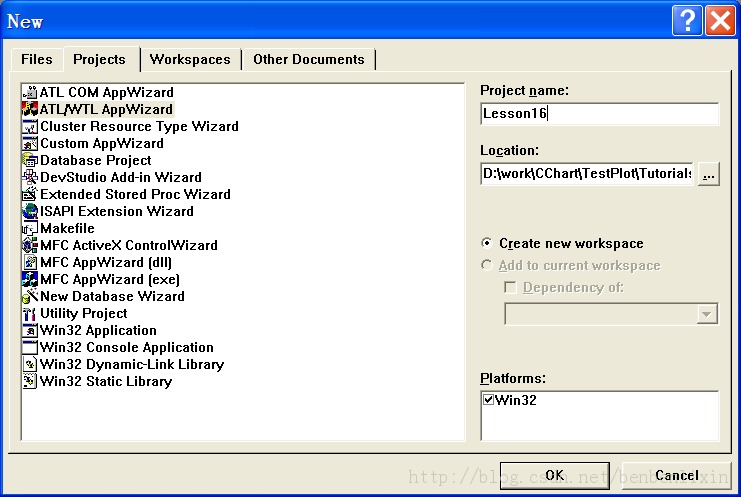Image resolution: width=741 pixels, height=497 pixels.
Task: Select the Win32 Static Library icon
Action: [x=30, y=381]
